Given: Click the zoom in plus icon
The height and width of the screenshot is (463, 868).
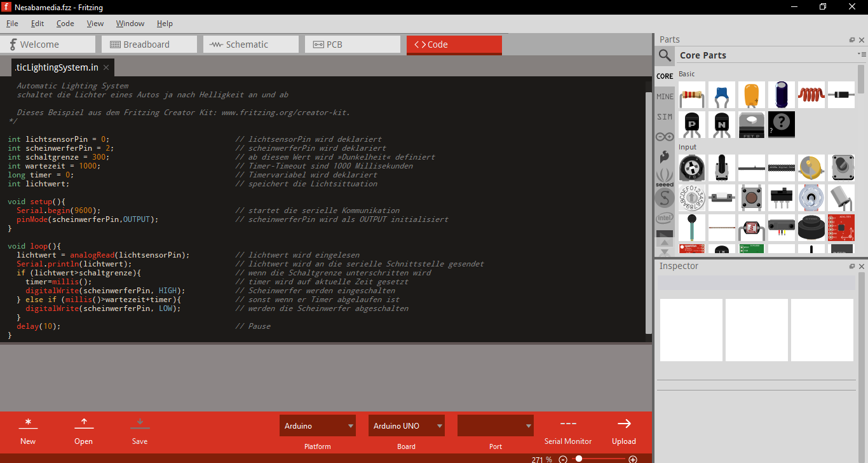Looking at the screenshot, I should point(632,459).
